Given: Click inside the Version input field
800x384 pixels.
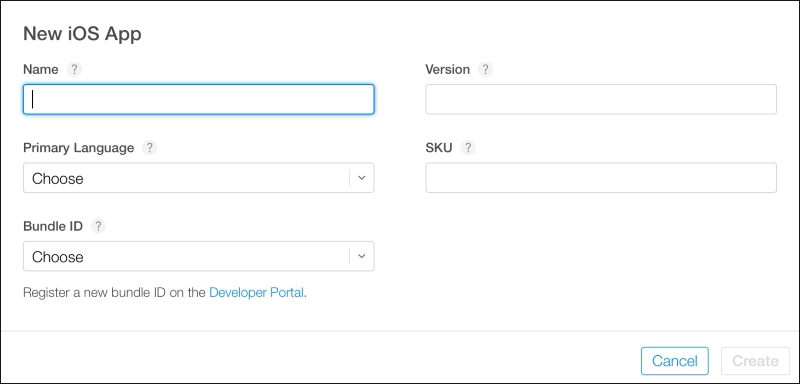Looking at the screenshot, I should (601, 99).
